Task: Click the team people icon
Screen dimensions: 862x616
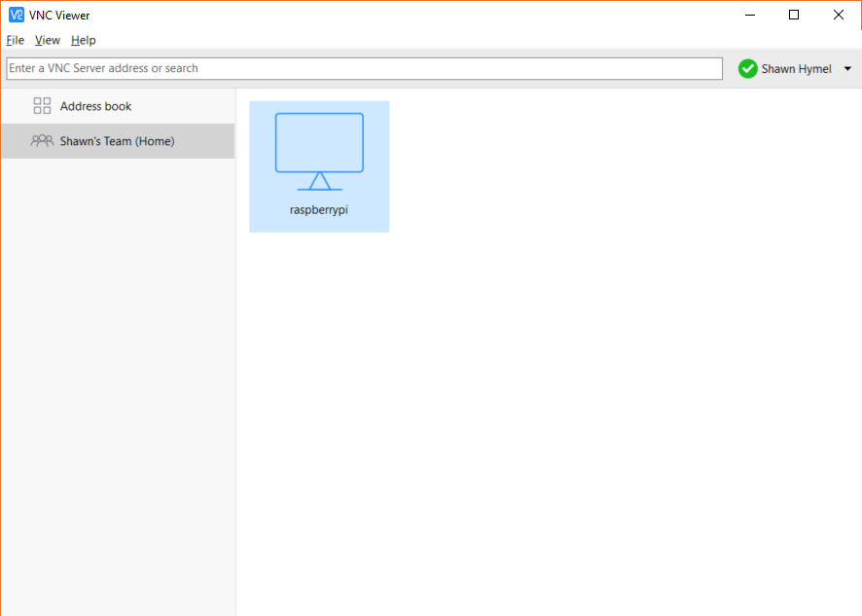Action: tap(42, 141)
